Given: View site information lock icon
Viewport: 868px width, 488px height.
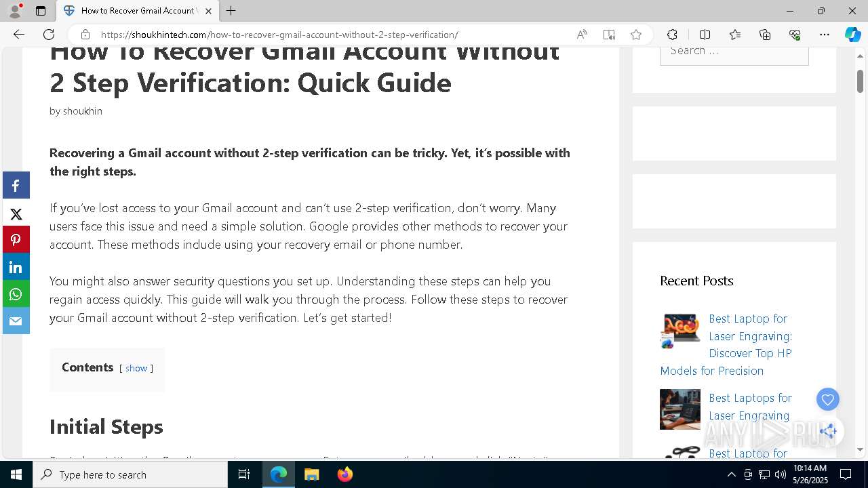Looking at the screenshot, I should pos(85,35).
